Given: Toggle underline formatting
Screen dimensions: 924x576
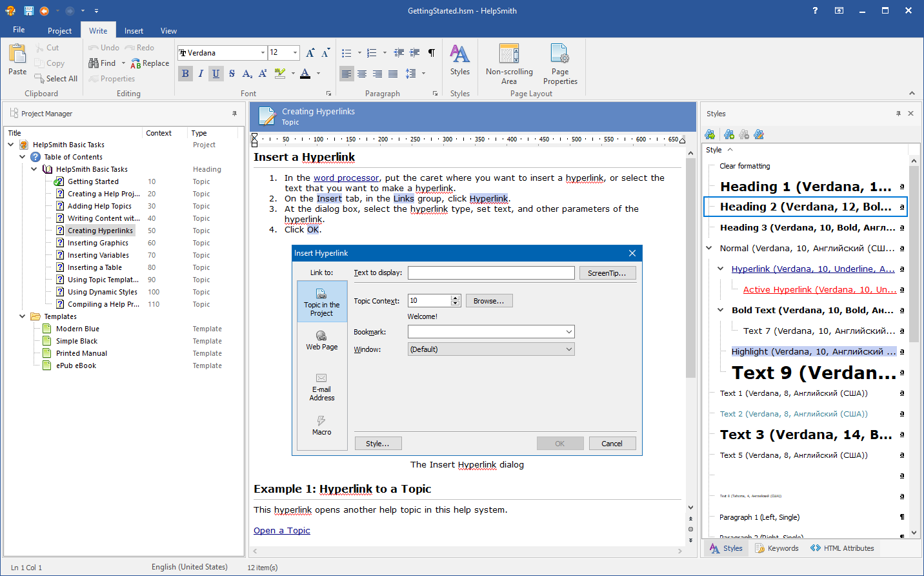Looking at the screenshot, I should click(216, 74).
